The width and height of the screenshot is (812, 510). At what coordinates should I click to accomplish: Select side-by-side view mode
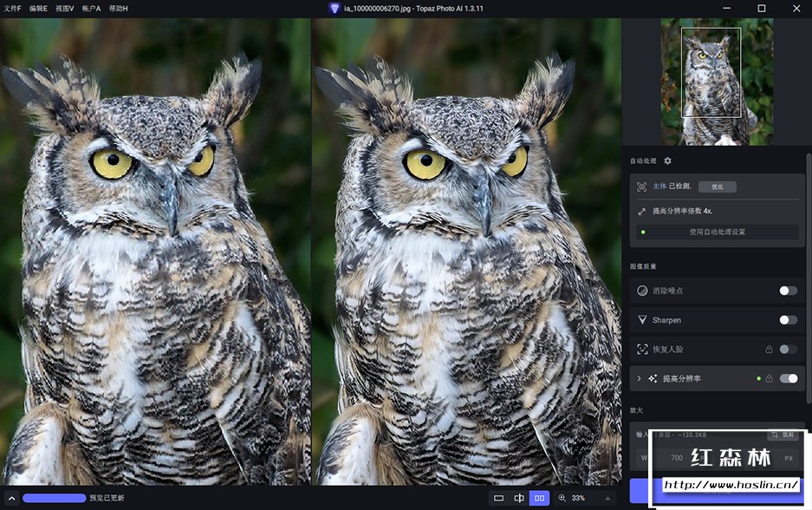click(x=539, y=498)
